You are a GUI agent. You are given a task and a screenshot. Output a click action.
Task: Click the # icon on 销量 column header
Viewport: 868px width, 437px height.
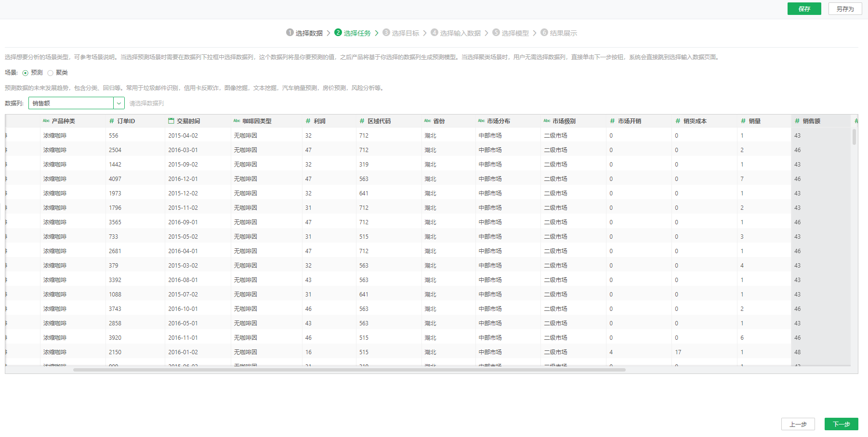tap(743, 121)
